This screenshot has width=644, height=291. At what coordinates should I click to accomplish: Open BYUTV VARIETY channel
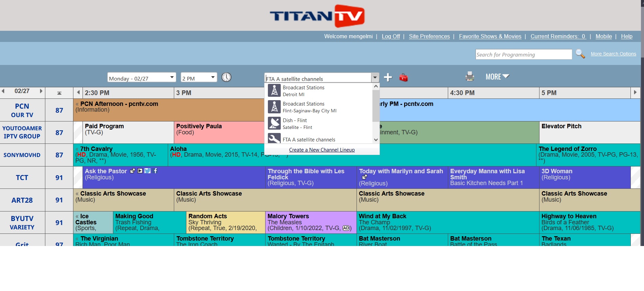[22, 223]
